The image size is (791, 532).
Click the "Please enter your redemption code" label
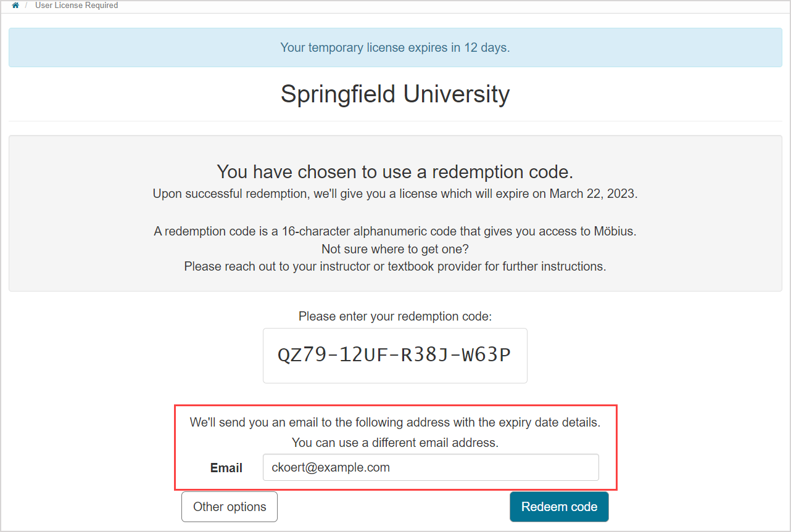coord(395,316)
